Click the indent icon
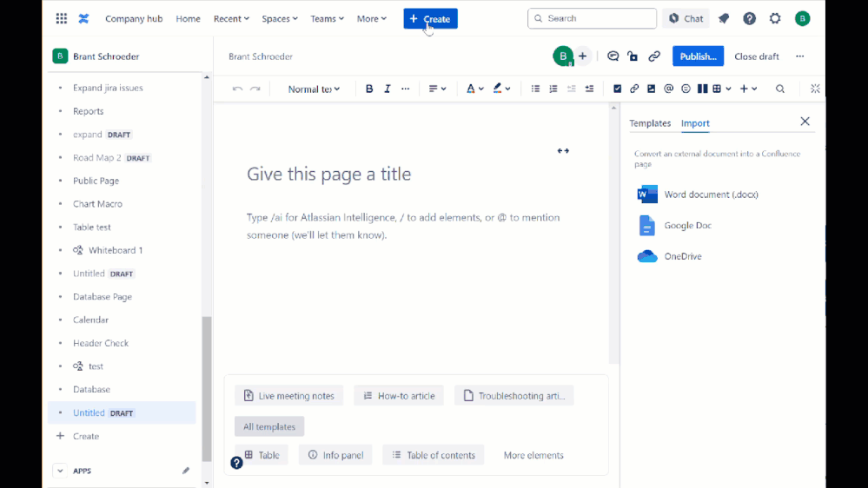The width and height of the screenshot is (868, 488). pos(590,89)
